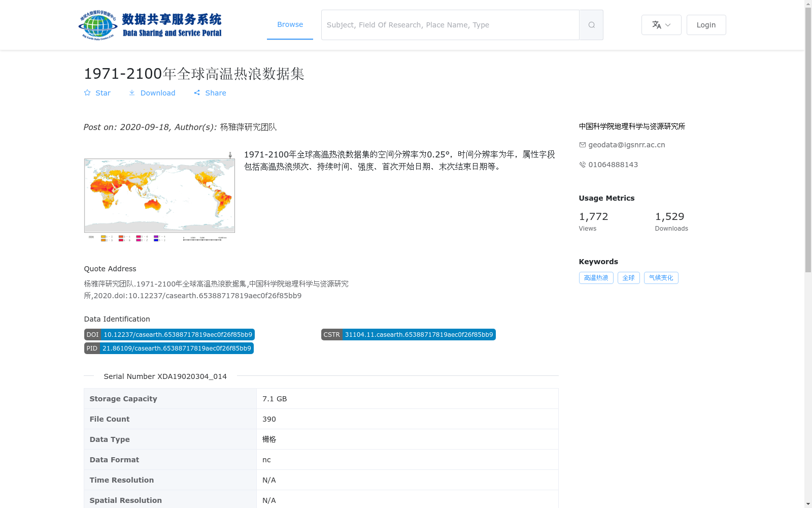Select the 高温热浪 keyword tag
The image size is (812, 508).
(596, 278)
